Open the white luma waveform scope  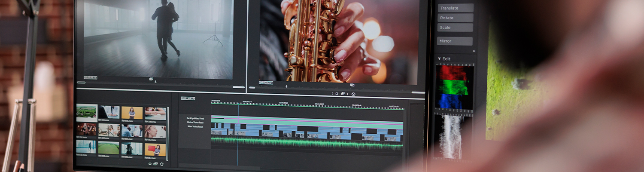coord(452,137)
